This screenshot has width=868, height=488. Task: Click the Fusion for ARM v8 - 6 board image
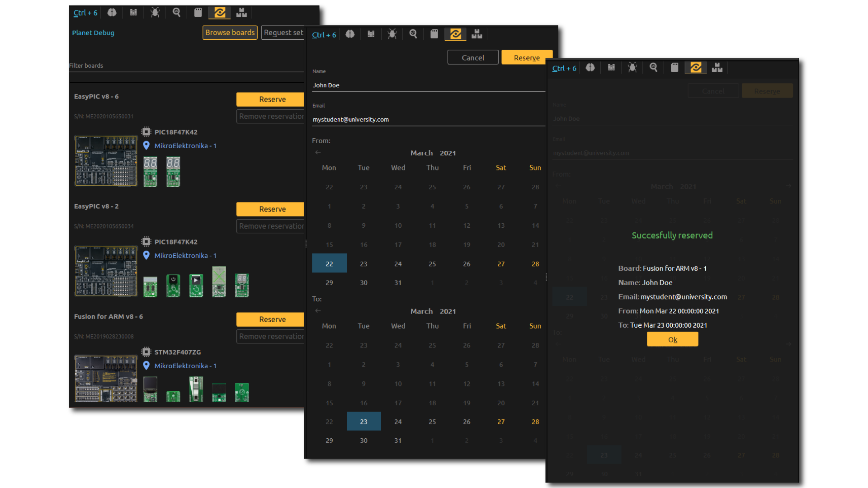click(x=106, y=379)
